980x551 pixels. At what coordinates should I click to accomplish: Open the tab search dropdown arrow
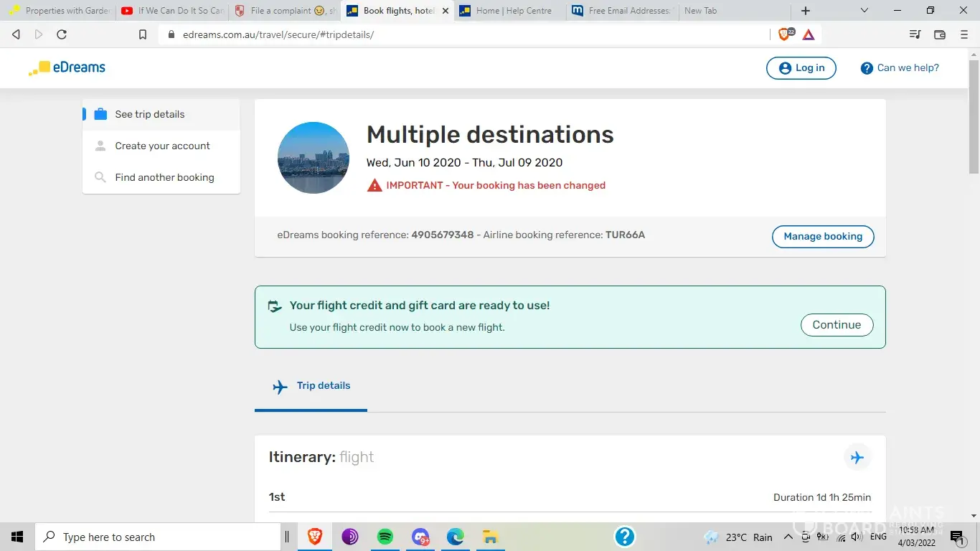(864, 11)
